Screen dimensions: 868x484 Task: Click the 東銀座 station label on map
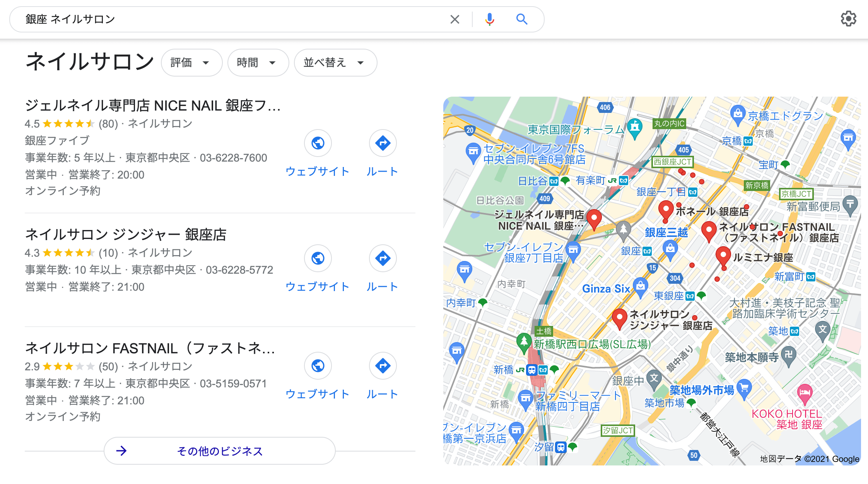click(x=669, y=296)
